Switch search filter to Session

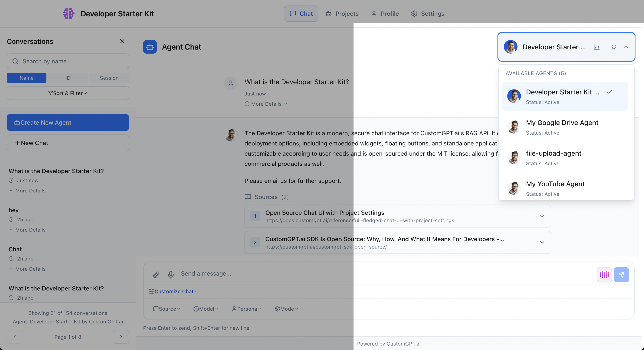[109, 78]
